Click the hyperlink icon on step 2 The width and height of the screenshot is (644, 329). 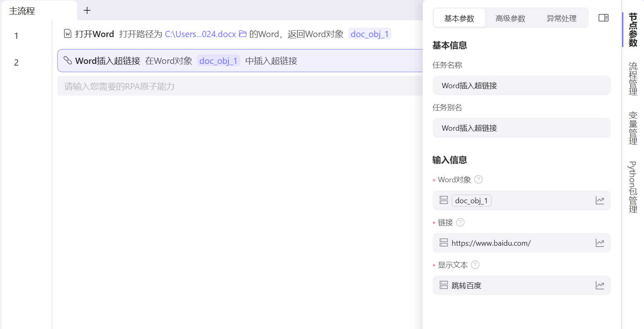pos(68,61)
